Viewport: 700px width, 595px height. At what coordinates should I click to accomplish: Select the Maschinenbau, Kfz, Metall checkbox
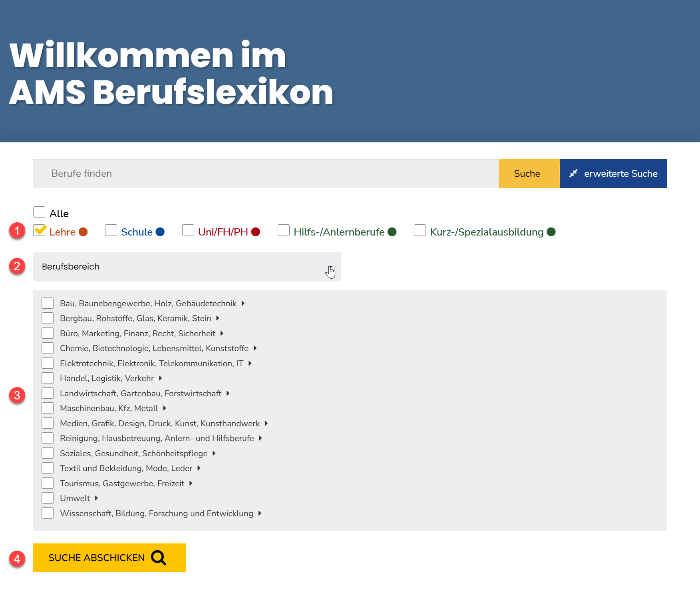click(x=48, y=408)
